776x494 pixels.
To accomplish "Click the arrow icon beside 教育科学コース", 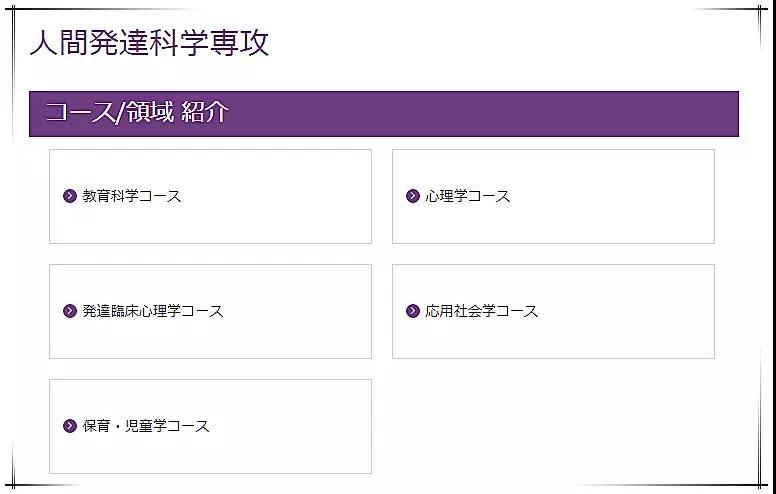I will [x=70, y=196].
